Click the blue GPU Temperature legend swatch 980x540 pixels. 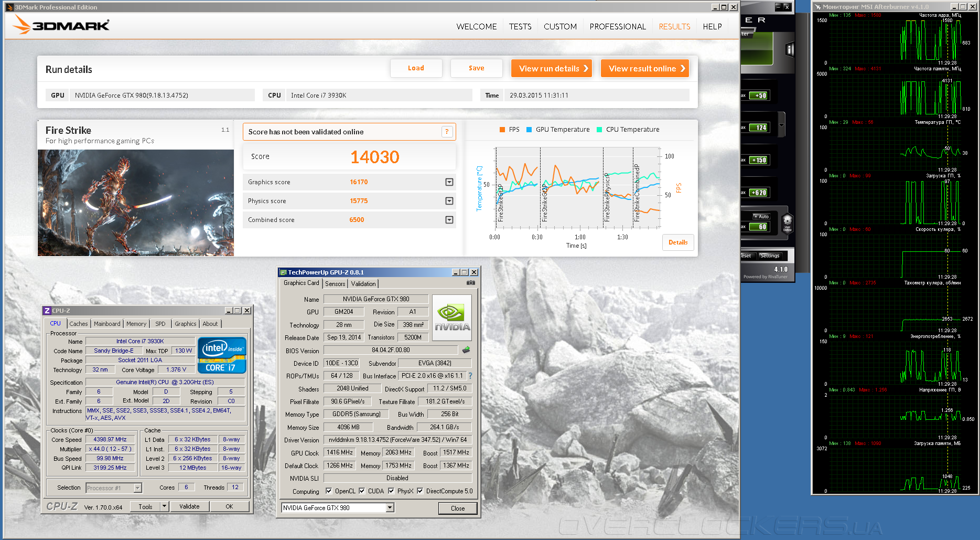529,130
